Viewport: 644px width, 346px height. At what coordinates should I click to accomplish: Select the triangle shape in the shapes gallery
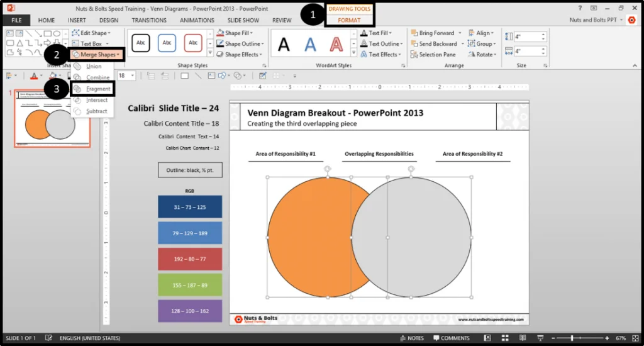tap(19, 43)
